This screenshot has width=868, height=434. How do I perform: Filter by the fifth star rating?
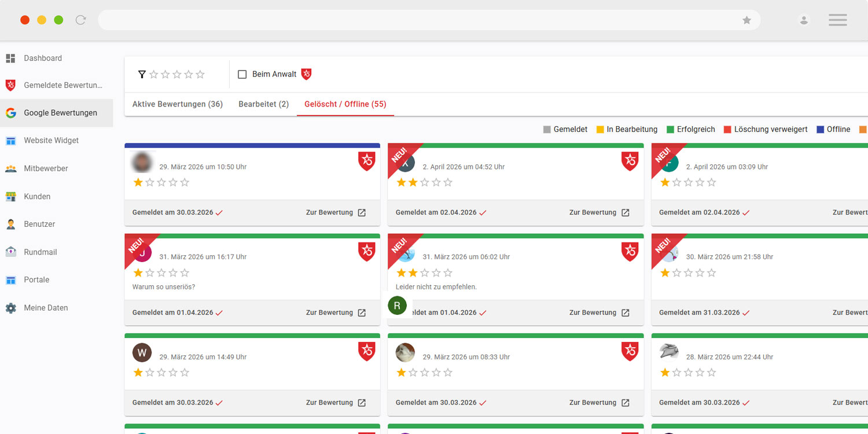tap(200, 75)
